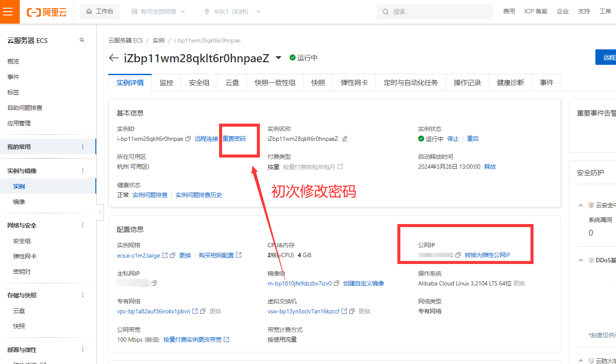Open the 健康诊断 tab
Viewport: 616px width, 364px height.
coord(510,82)
